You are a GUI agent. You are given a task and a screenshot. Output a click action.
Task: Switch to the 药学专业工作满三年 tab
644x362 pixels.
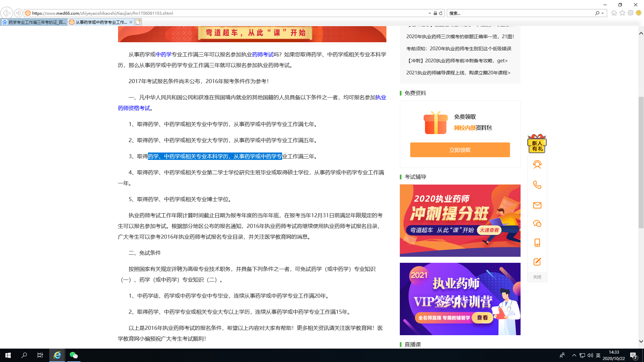tap(34, 22)
